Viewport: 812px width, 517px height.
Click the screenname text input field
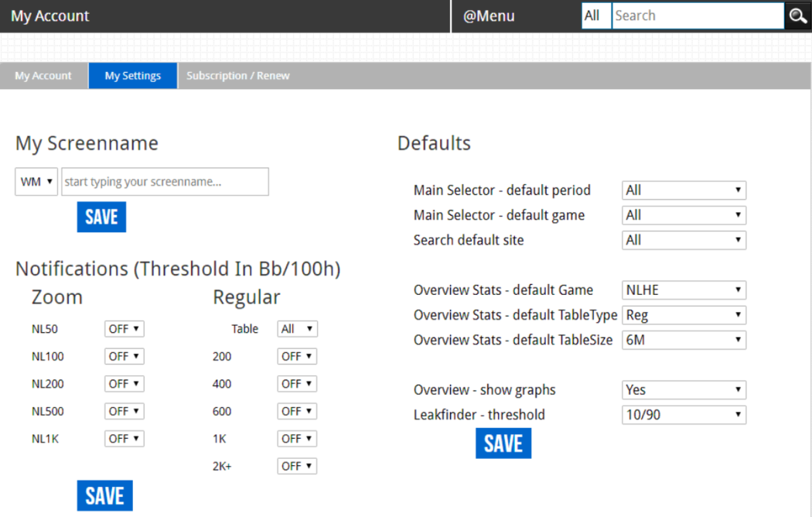[165, 182]
